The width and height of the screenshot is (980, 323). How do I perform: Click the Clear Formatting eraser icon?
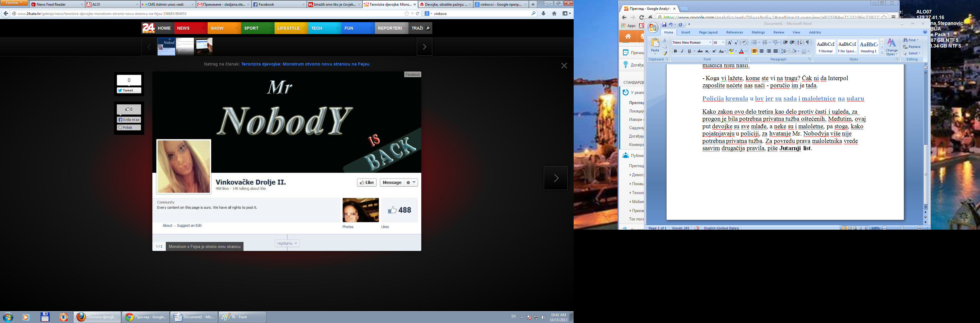(745, 43)
